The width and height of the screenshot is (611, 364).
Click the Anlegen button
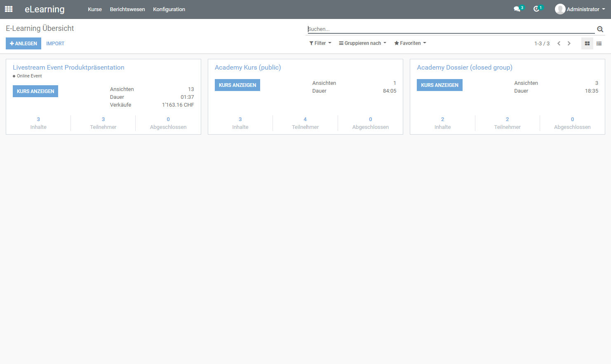(23, 43)
